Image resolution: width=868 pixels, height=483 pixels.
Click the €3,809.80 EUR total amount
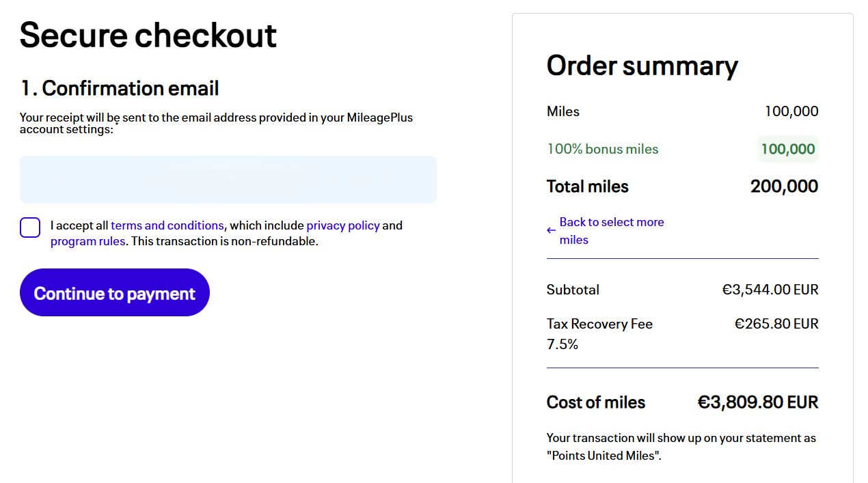pos(757,402)
